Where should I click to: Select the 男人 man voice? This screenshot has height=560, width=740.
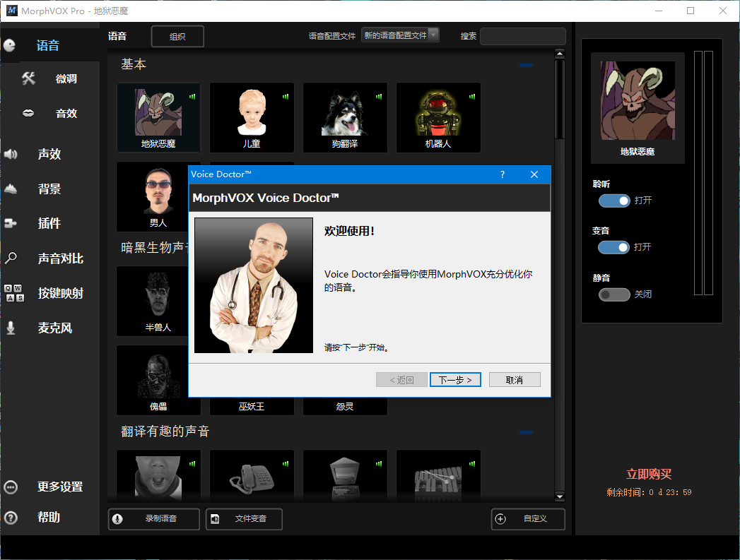[x=153, y=196]
